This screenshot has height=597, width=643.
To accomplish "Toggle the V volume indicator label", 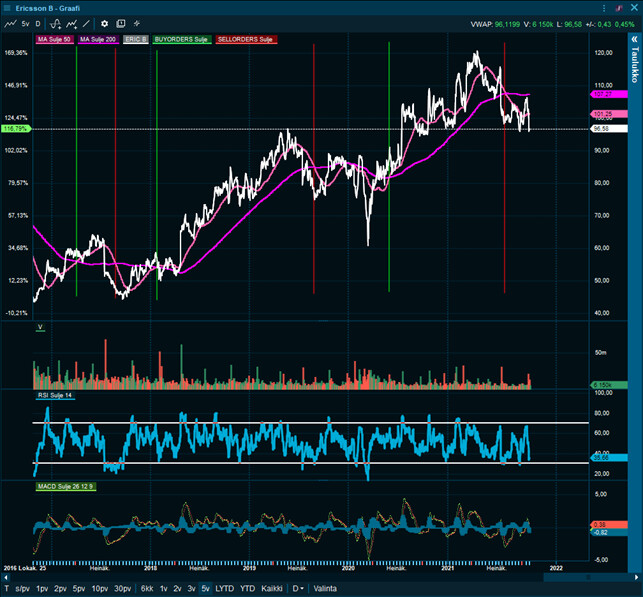I will (40, 327).
